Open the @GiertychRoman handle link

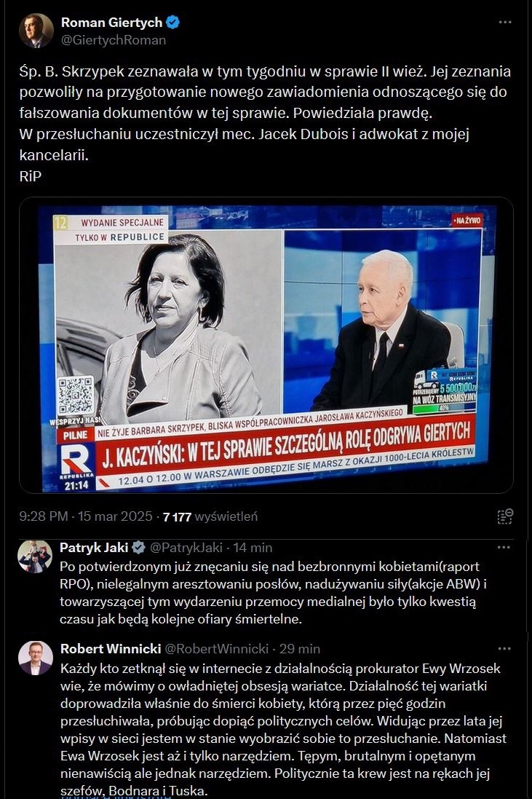pyautogui.click(x=114, y=40)
